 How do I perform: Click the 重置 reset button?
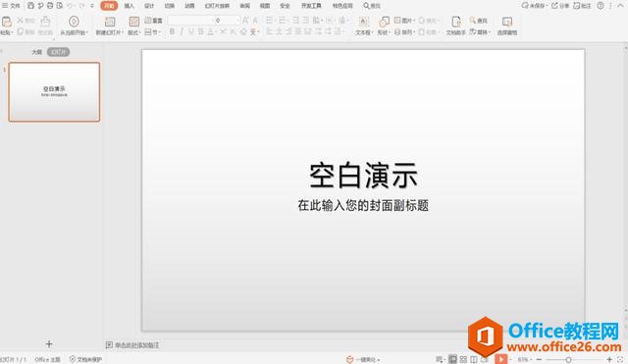click(153, 20)
